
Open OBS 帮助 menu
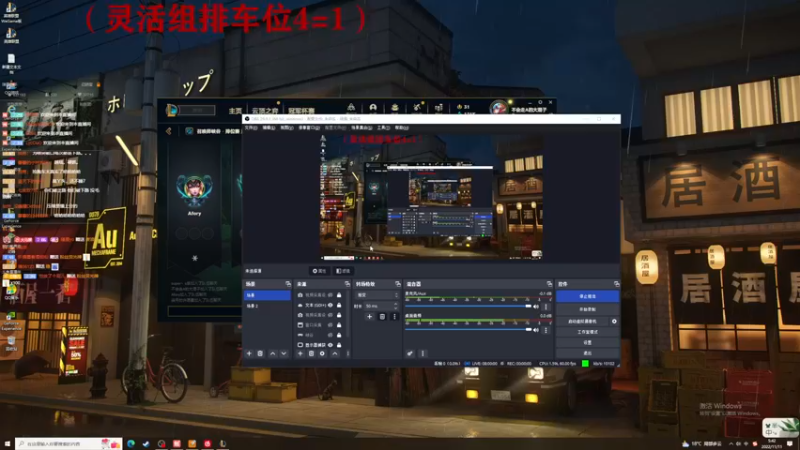[x=402, y=128]
